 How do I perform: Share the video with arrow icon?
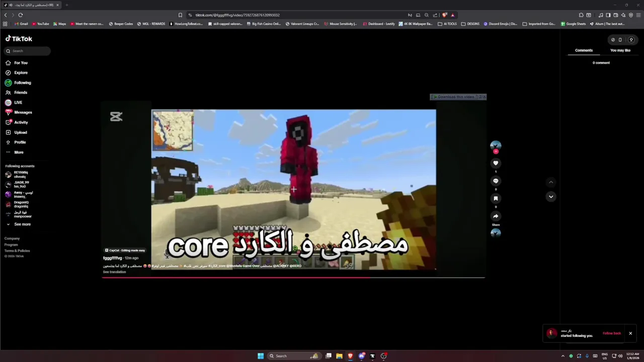[x=496, y=216]
